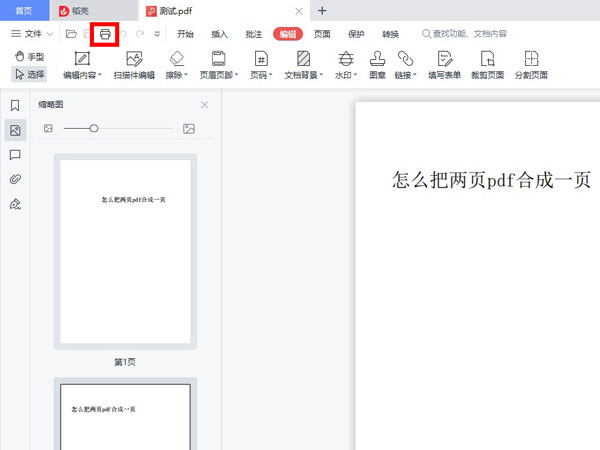This screenshot has width=600, height=450.
Task: Open the attachments paperclip sidebar icon
Action: [15, 179]
